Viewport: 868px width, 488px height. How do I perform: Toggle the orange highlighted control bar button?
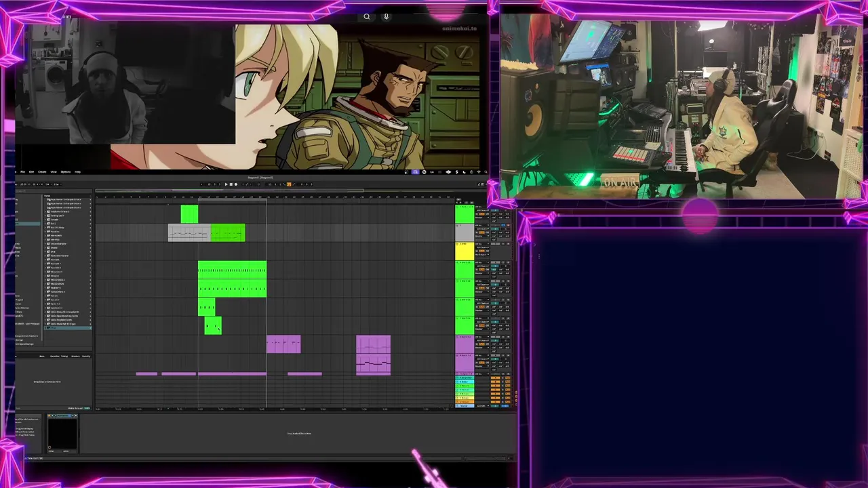pyautogui.click(x=289, y=184)
